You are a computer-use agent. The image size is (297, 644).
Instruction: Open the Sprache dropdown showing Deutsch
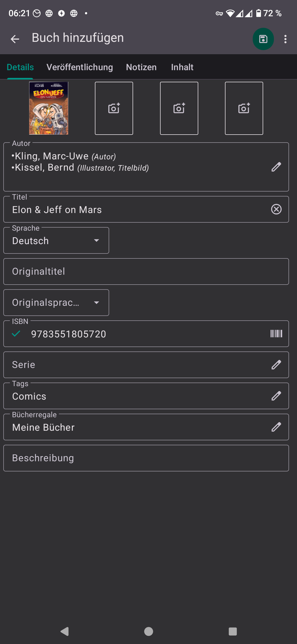[56, 241]
